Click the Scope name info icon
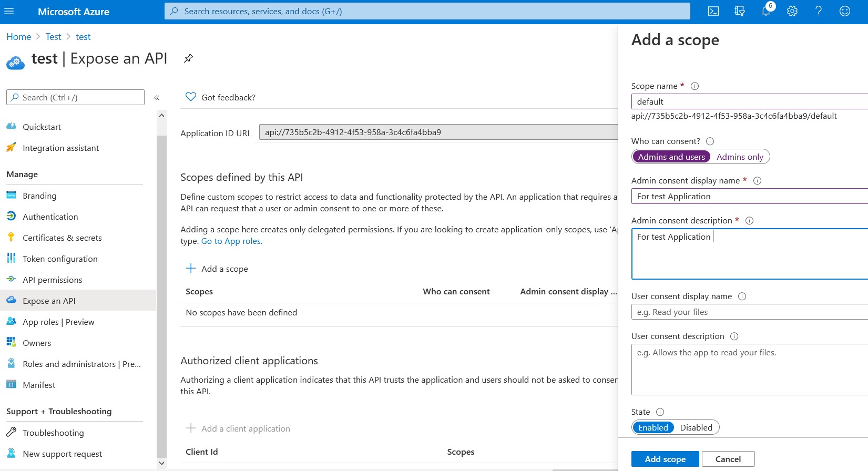The height and width of the screenshot is (471, 868). (695, 86)
